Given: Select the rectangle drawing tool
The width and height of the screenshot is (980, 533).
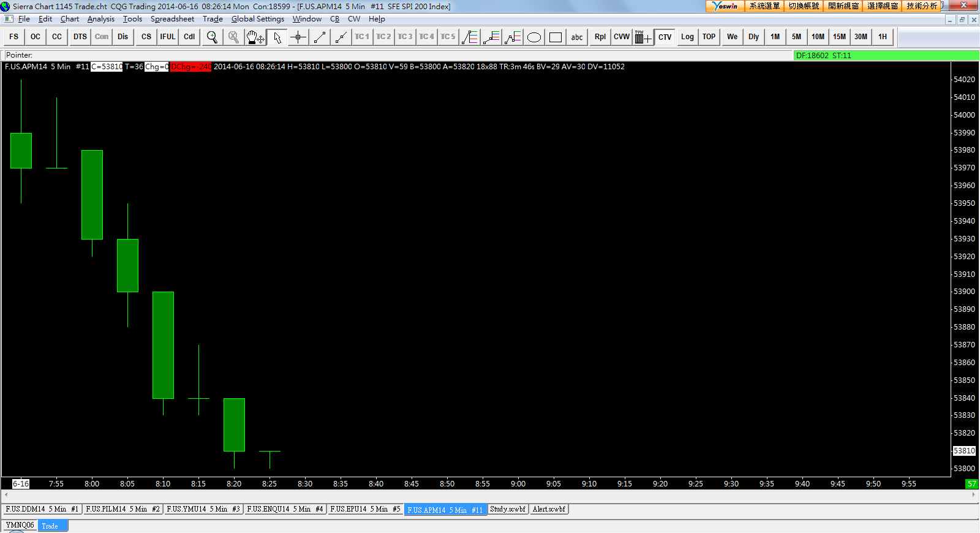Looking at the screenshot, I should click(x=556, y=37).
